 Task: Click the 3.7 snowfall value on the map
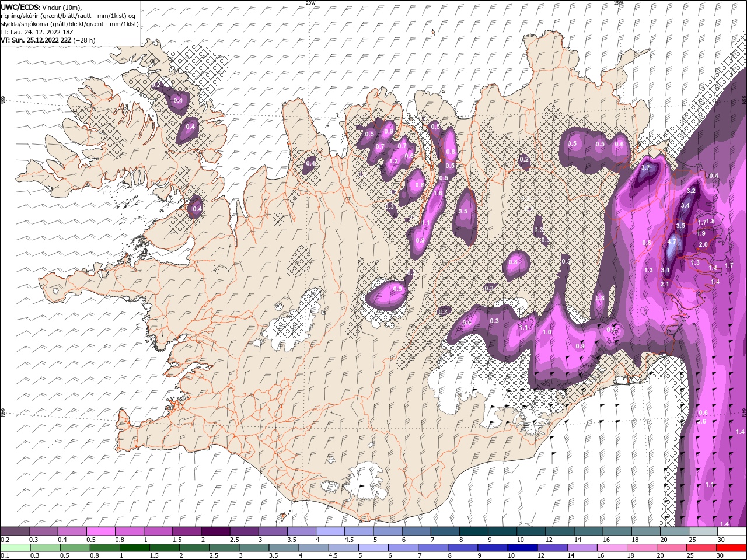[645, 168]
